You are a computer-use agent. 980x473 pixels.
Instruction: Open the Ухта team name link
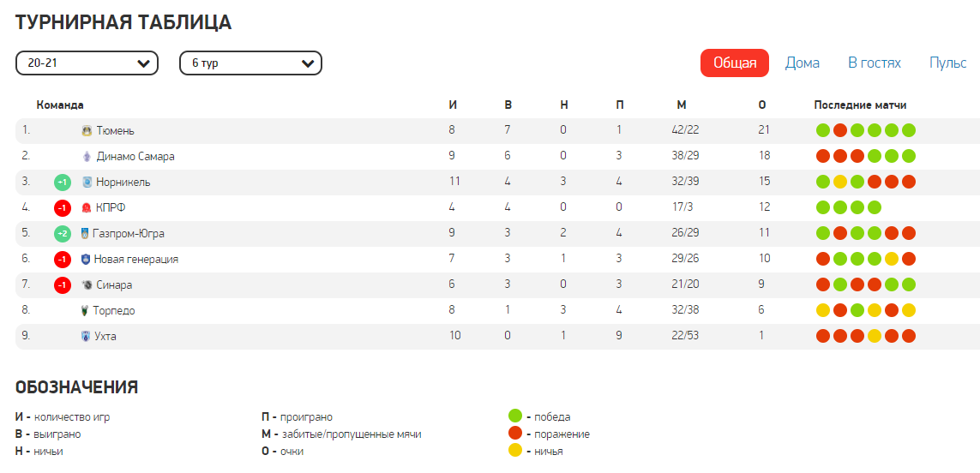pyautogui.click(x=105, y=337)
